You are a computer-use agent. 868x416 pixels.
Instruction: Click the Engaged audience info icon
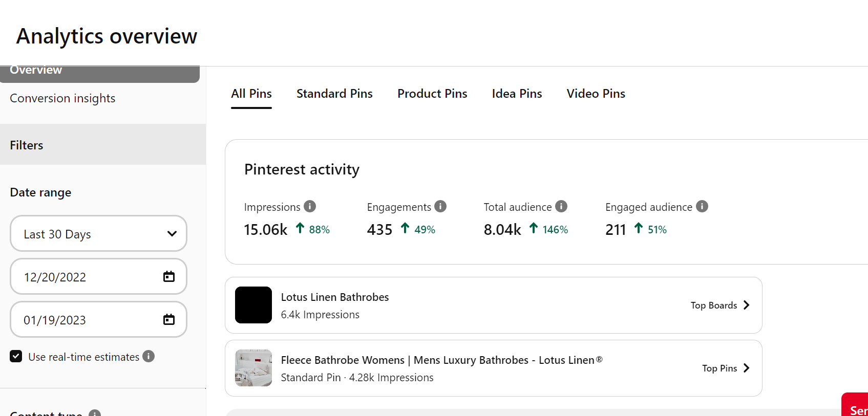click(702, 206)
